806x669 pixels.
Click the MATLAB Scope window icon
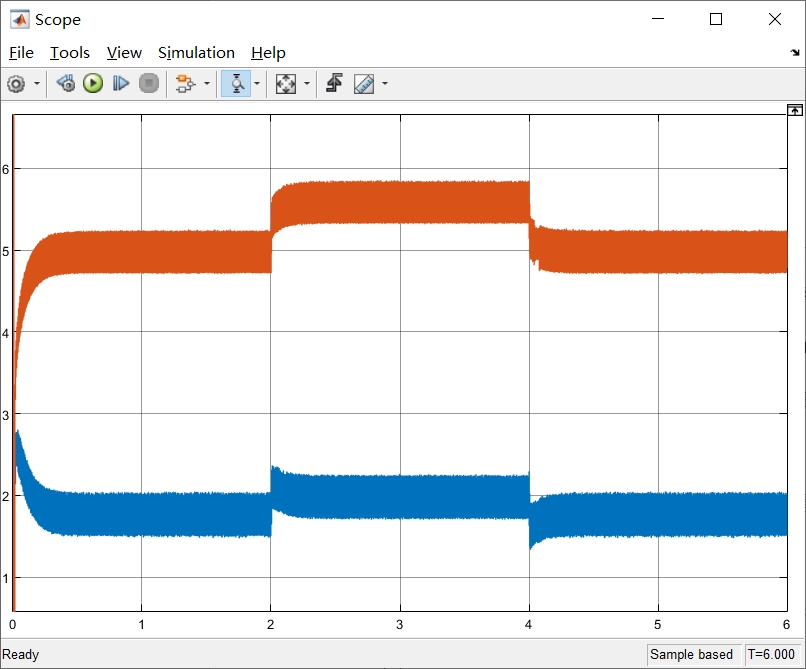[20, 20]
